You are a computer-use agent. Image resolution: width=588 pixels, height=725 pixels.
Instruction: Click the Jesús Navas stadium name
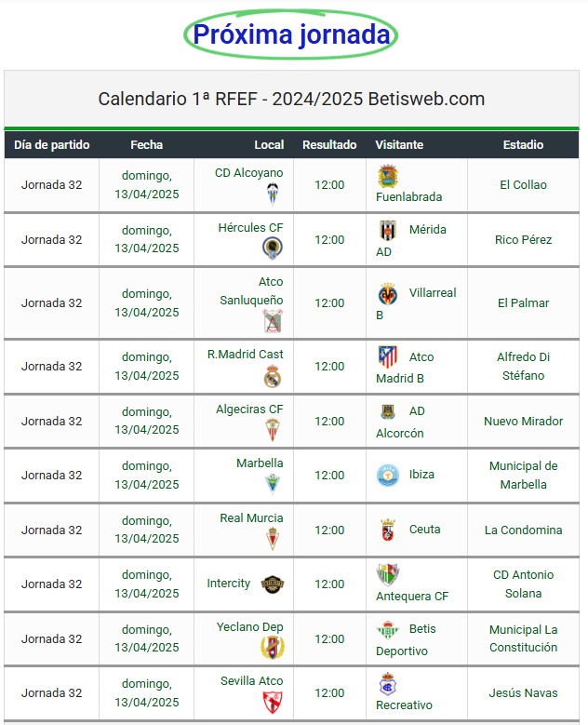point(523,693)
